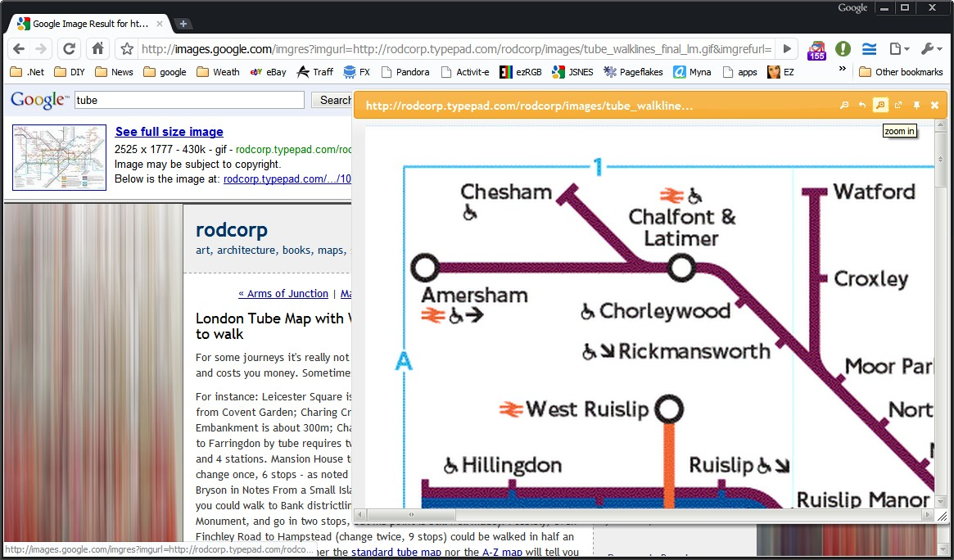Bookmark this page with the star icon
The height and width of the screenshot is (560, 954).
[126, 48]
